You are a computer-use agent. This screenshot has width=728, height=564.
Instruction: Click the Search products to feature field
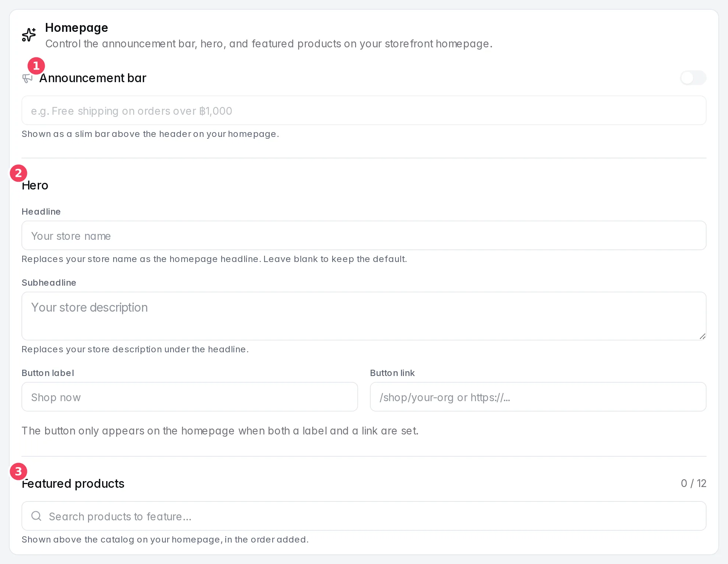pos(364,516)
